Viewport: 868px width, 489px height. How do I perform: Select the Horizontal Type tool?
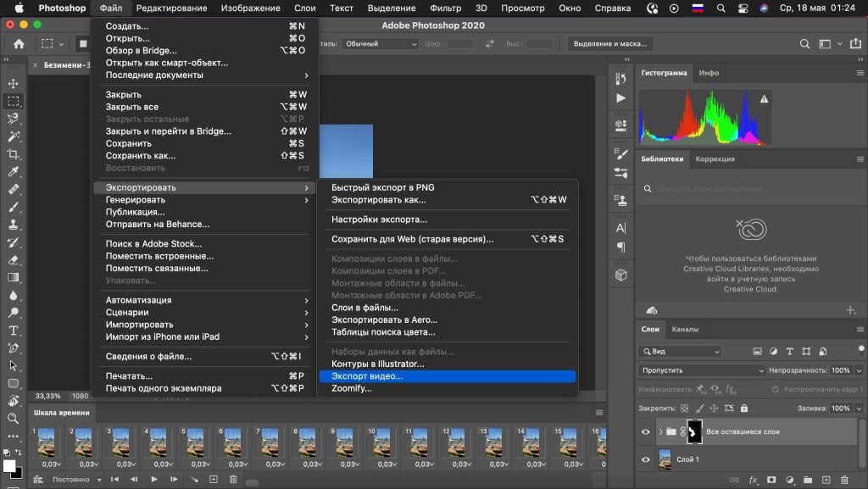13,331
